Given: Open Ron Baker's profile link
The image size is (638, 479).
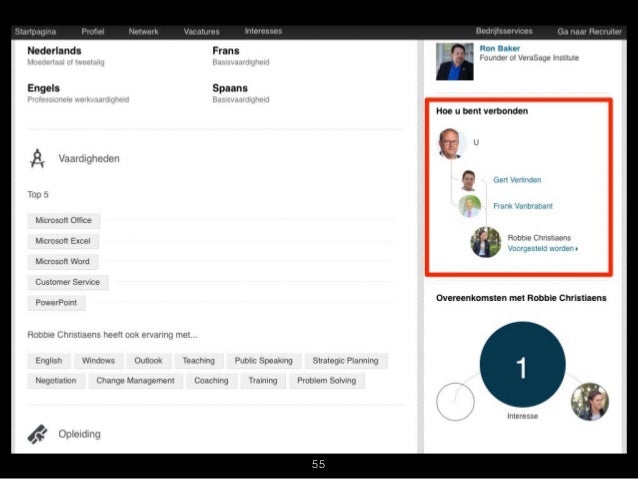Looking at the screenshot, I should click(x=500, y=48).
